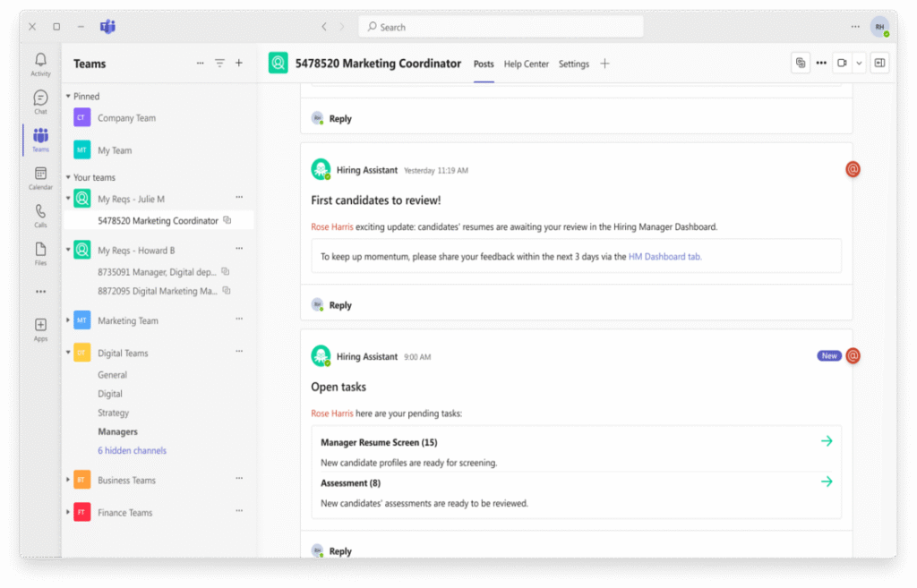Click the plus icon to join or create team
The image size is (917, 588).
[x=239, y=64]
